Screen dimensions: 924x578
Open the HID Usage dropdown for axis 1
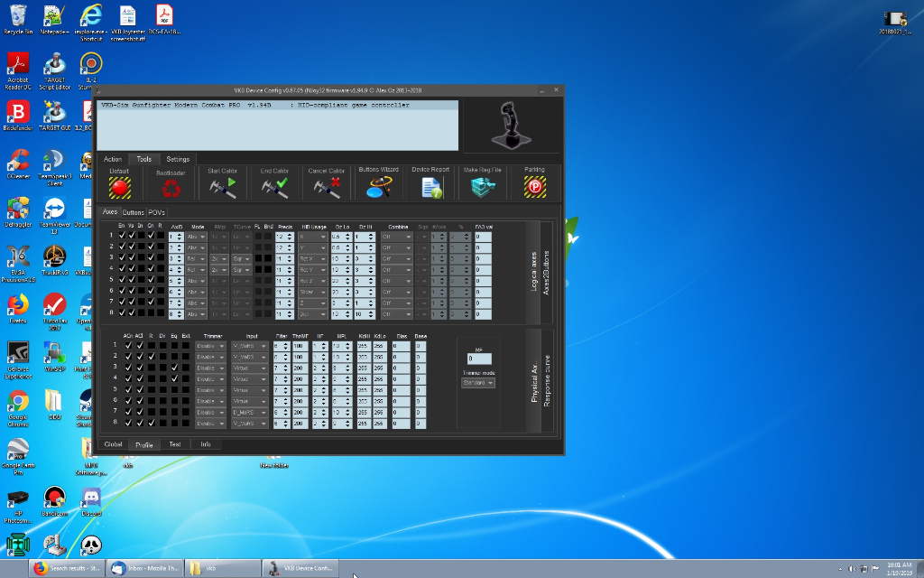pyautogui.click(x=312, y=236)
